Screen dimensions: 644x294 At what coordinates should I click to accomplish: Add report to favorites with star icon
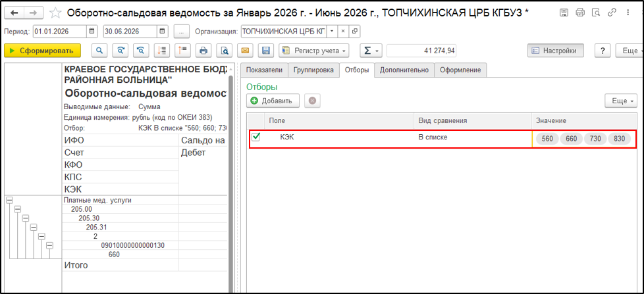point(55,13)
